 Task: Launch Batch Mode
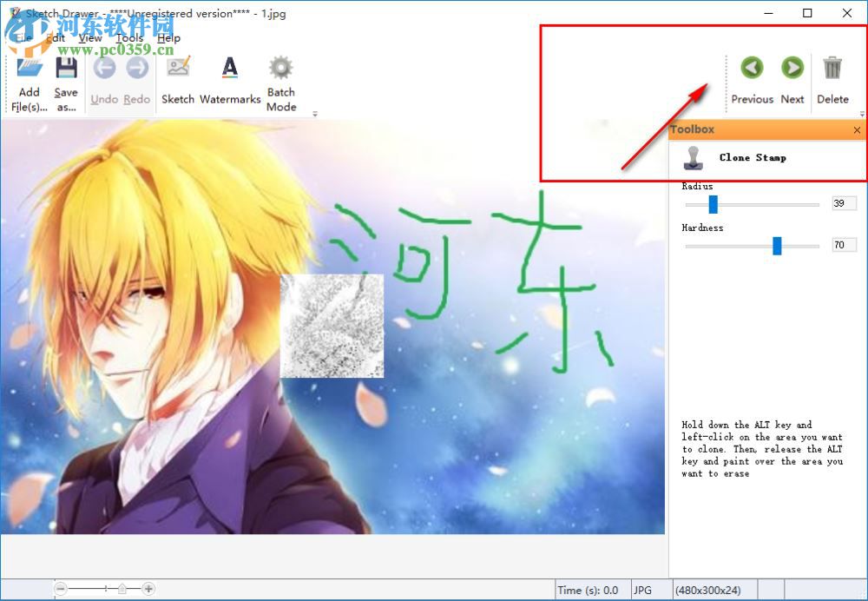(x=279, y=68)
